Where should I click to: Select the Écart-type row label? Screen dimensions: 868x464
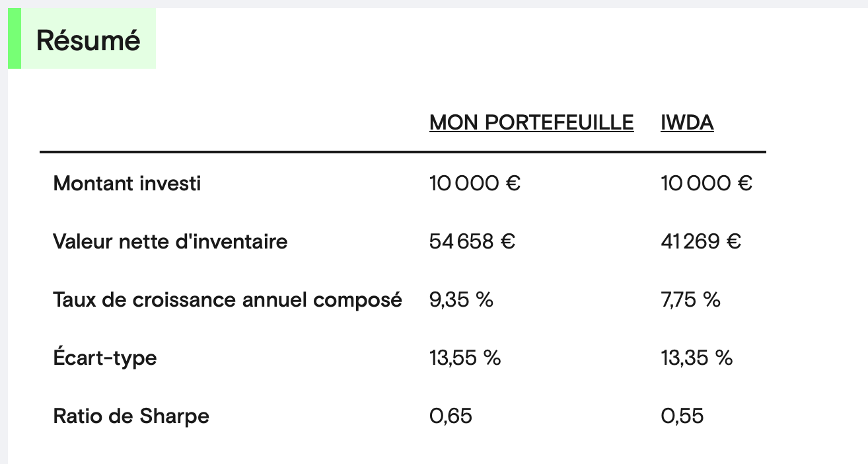(105, 358)
